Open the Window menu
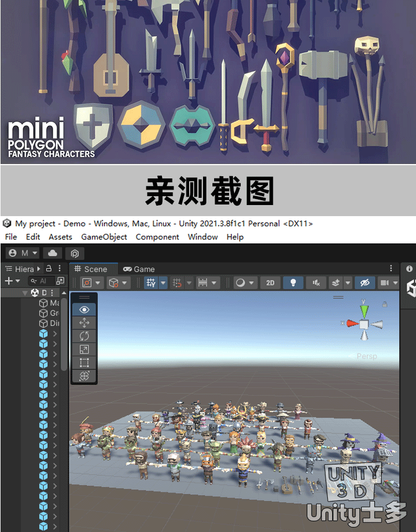 [x=203, y=237]
